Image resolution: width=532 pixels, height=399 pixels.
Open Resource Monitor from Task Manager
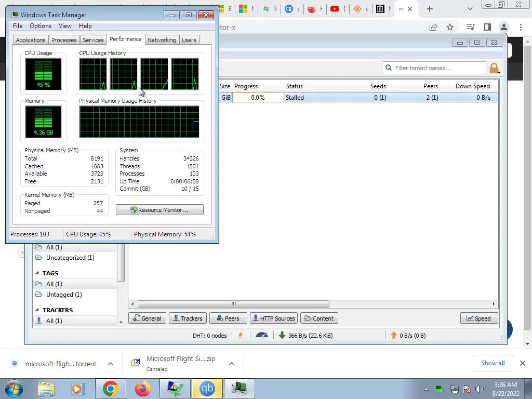click(159, 210)
